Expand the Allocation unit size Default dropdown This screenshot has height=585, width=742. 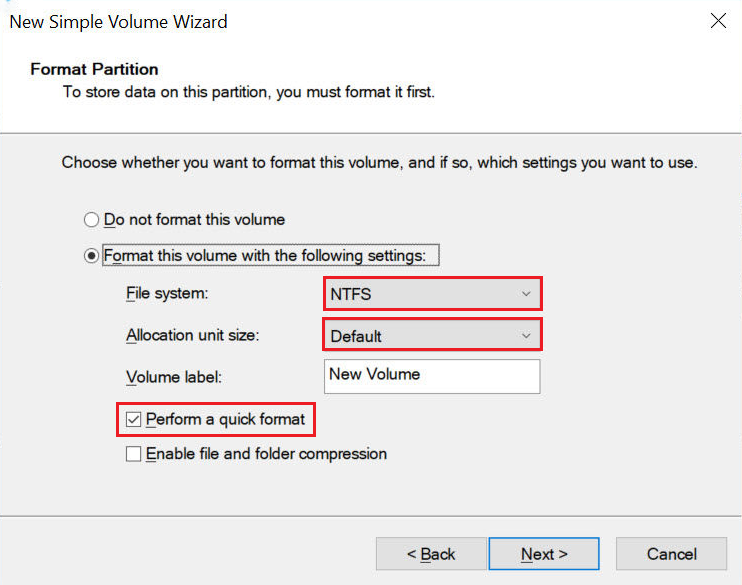(x=431, y=335)
